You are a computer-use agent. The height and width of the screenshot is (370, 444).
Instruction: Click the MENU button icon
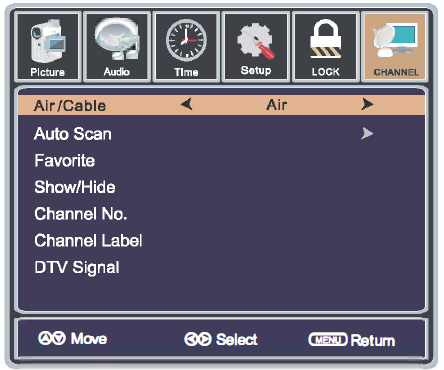(x=328, y=340)
